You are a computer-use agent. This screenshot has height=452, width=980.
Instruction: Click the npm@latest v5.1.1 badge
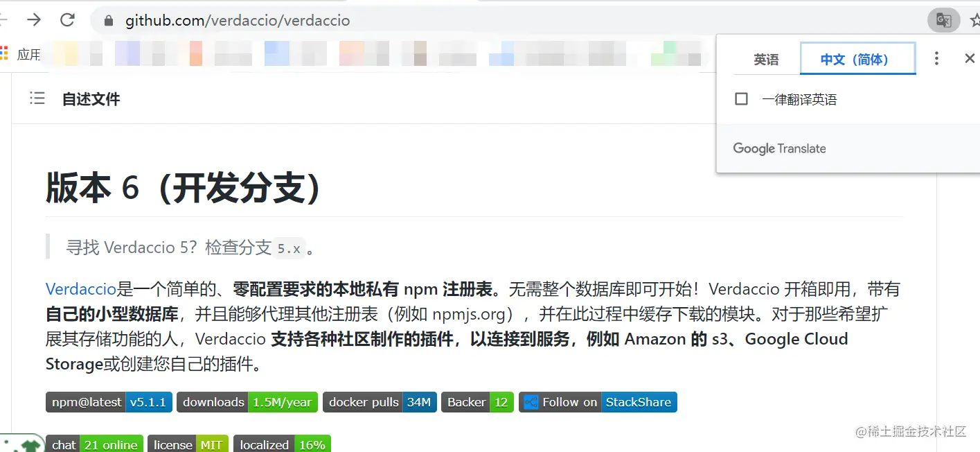(x=108, y=402)
